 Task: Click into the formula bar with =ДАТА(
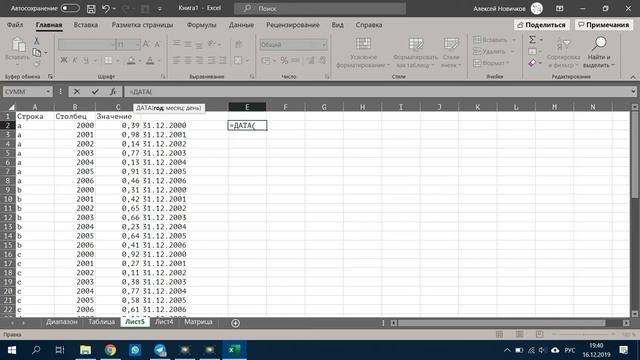[x=377, y=92]
